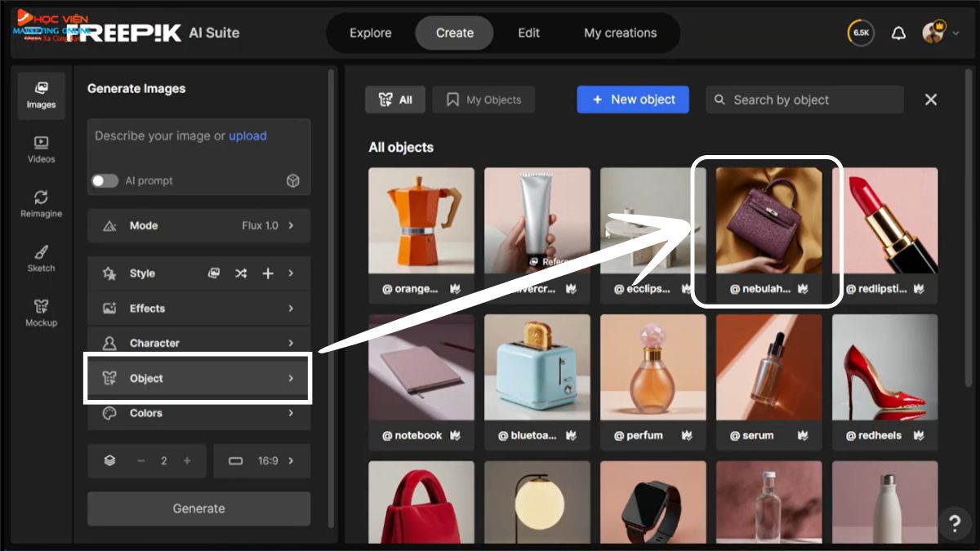
Task: Click the Generate button
Action: pyautogui.click(x=198, y=509)
